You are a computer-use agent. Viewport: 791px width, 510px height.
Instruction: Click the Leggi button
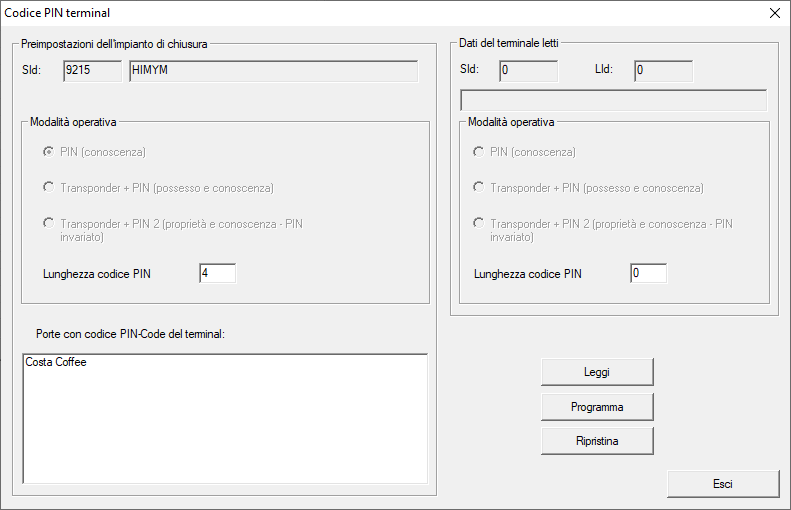[x=597, y=372]
